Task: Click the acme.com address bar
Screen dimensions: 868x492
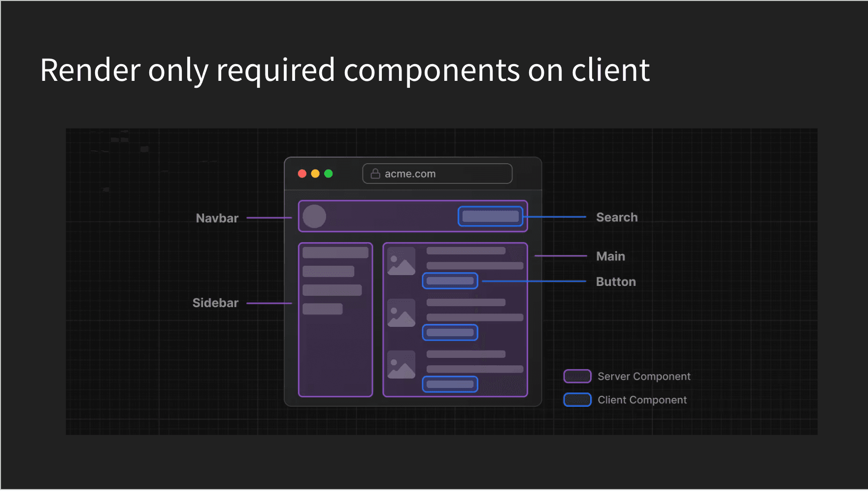Action: click(x=437, y=174)
